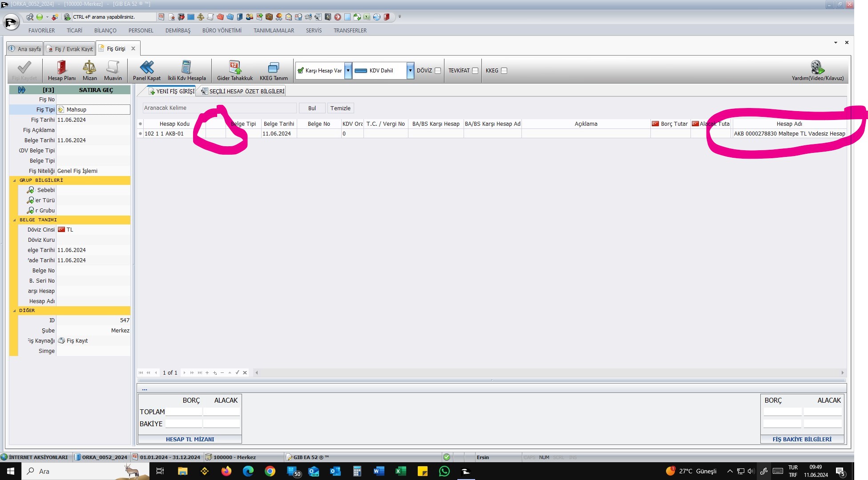The height and width of the screenshot is (480, 868).
Task: Open the BİLANÇO menu
Action: click(105, 31)
